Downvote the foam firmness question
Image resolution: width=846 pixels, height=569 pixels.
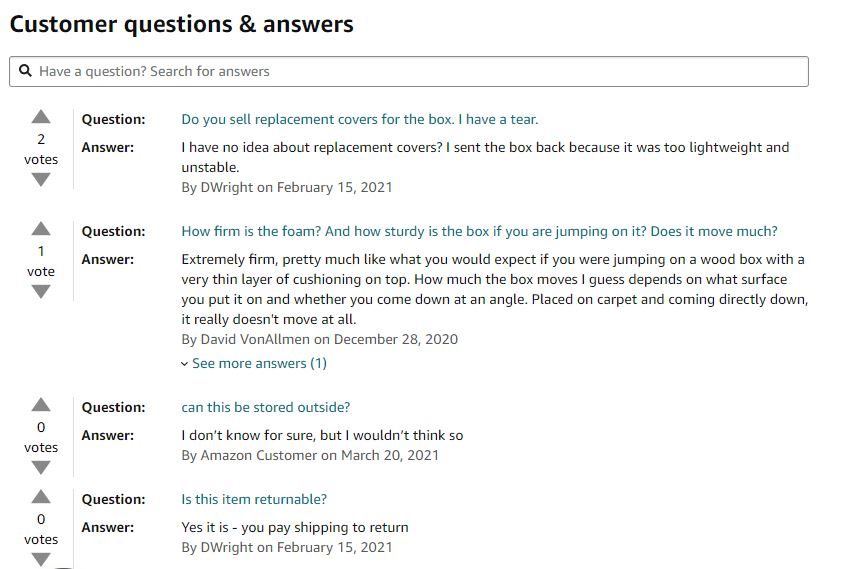(41, 292)
